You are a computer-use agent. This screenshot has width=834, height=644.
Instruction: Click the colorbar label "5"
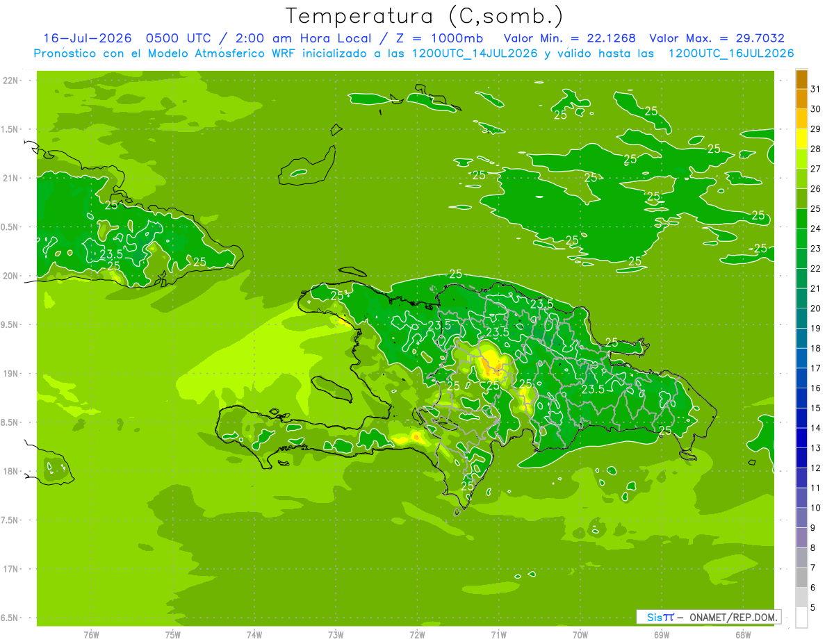pyautogui.click(x=814, y=608)
